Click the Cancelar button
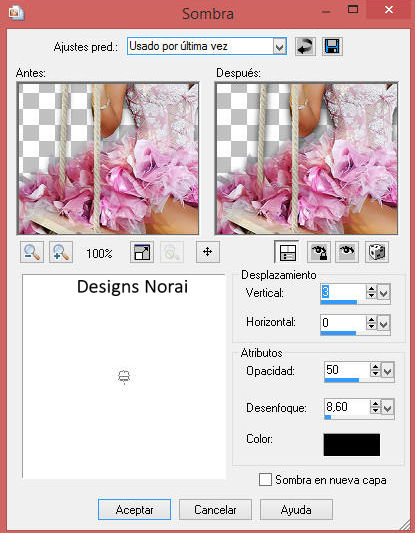The image size is (415, 533). pos(215,510)
